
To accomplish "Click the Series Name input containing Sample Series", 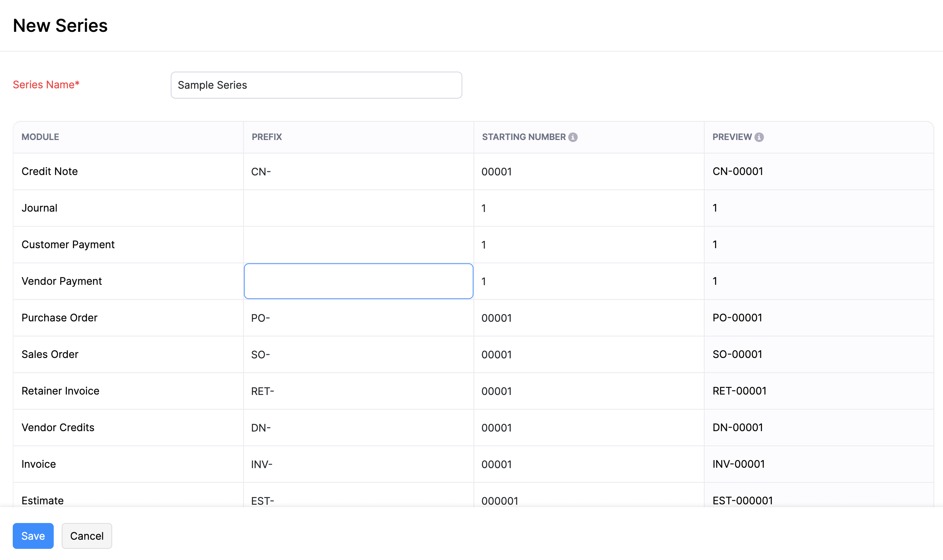I will point(316,85).
